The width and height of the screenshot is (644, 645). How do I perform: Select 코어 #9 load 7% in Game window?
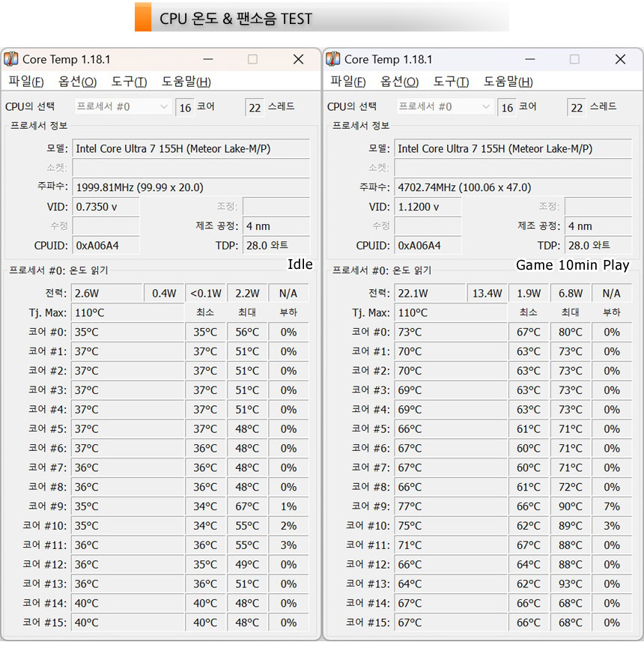612,506
